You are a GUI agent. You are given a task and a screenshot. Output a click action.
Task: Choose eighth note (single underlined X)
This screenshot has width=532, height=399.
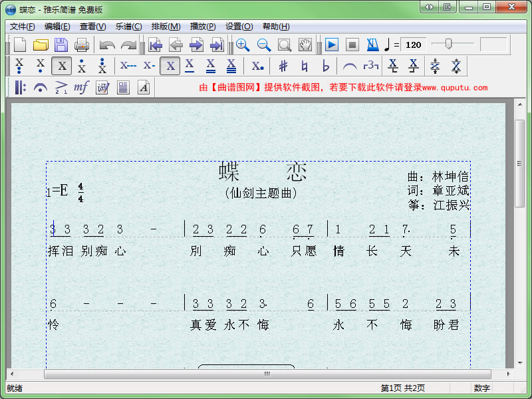coord(190,66)
